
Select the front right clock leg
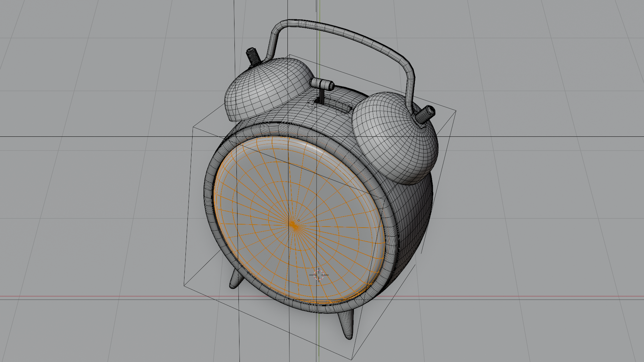346,324
